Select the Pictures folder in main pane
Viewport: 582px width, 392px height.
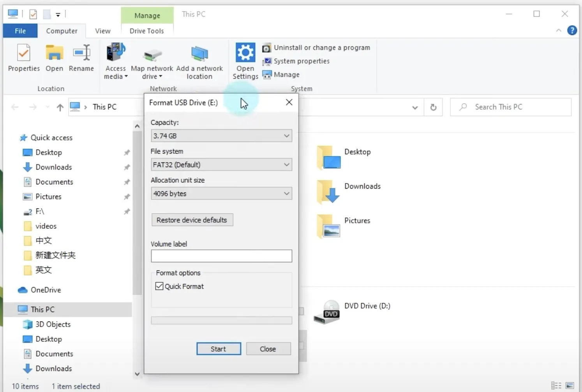click(343, 226)
